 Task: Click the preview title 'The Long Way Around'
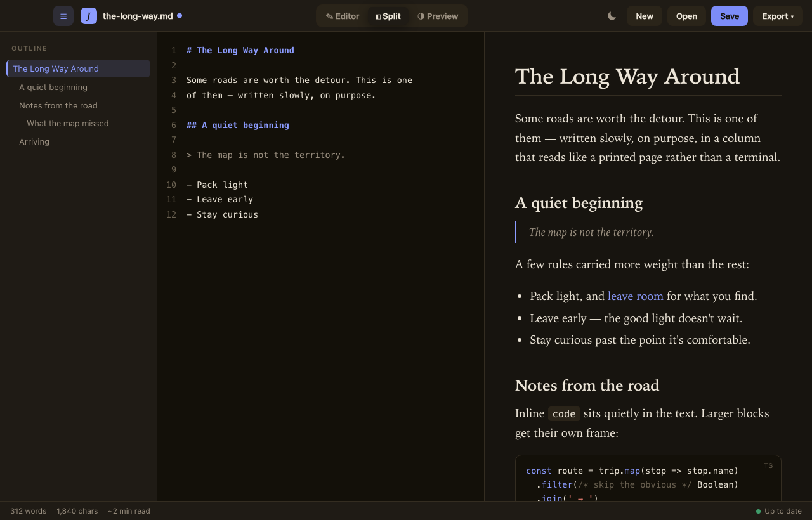627,76
